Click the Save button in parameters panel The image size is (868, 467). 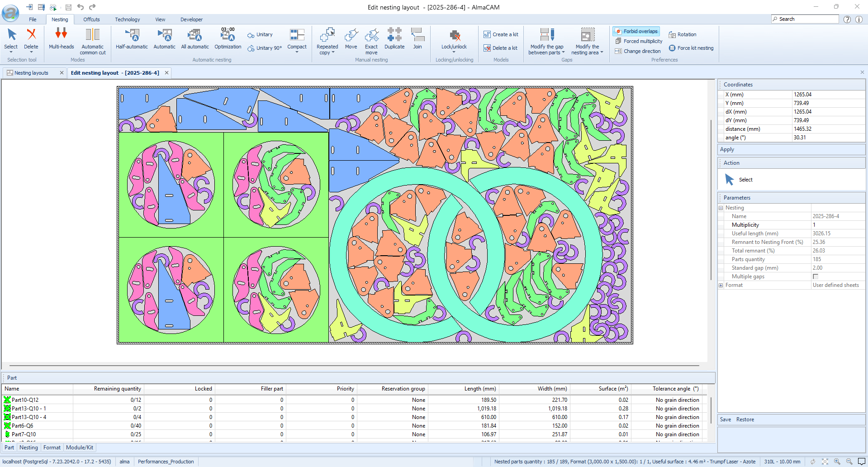[x=725, y=419]
